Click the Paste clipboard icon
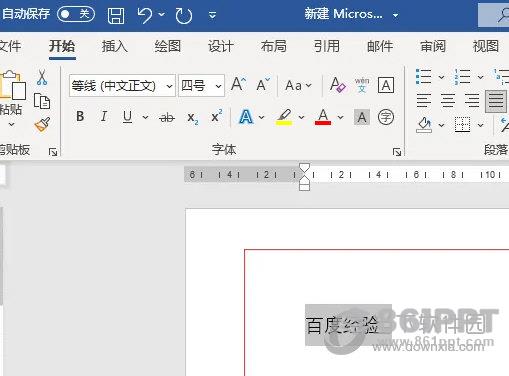 coord(13,85)
